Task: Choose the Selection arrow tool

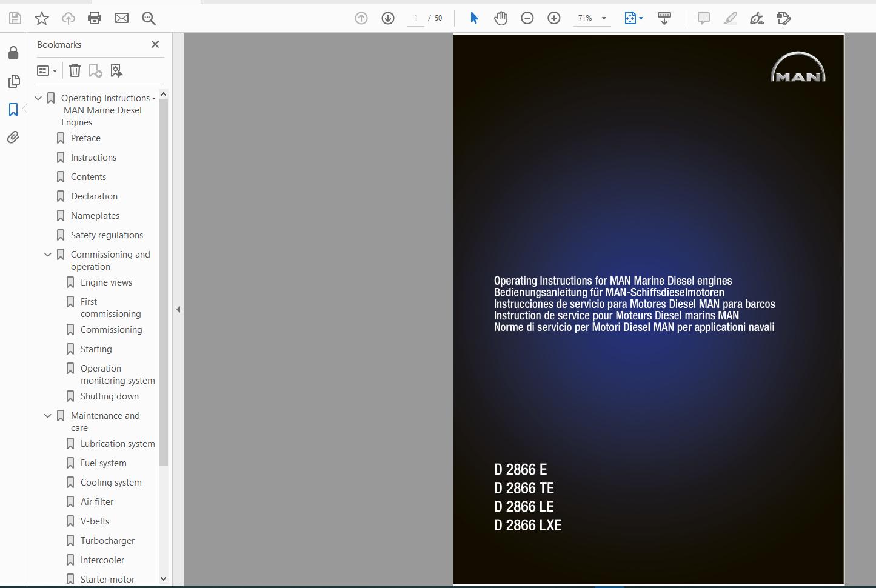Action: coord(474,18)
